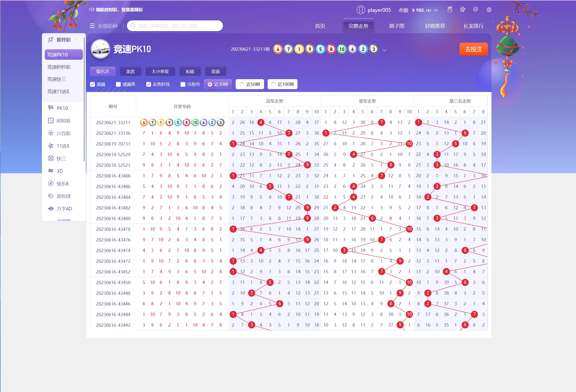The height and width of the screenshot is (392, 576).
Task: Select 竞速秒秒彩 in the sidebar
Action: 59,67
